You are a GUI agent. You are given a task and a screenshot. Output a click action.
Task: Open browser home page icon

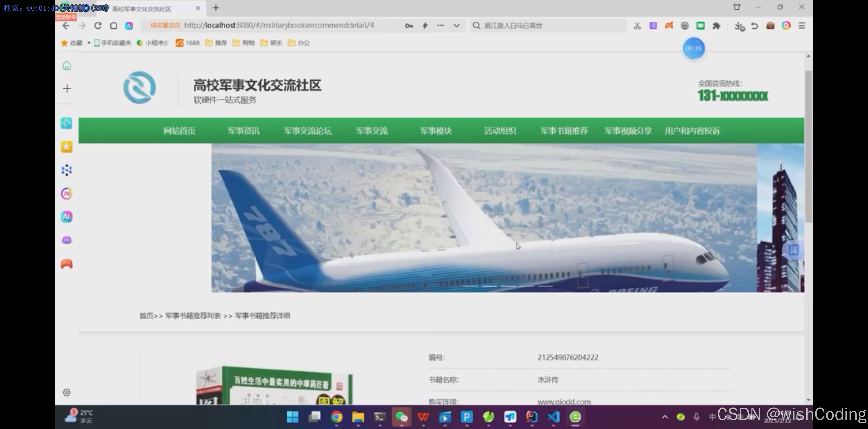[x=114, y=26]
